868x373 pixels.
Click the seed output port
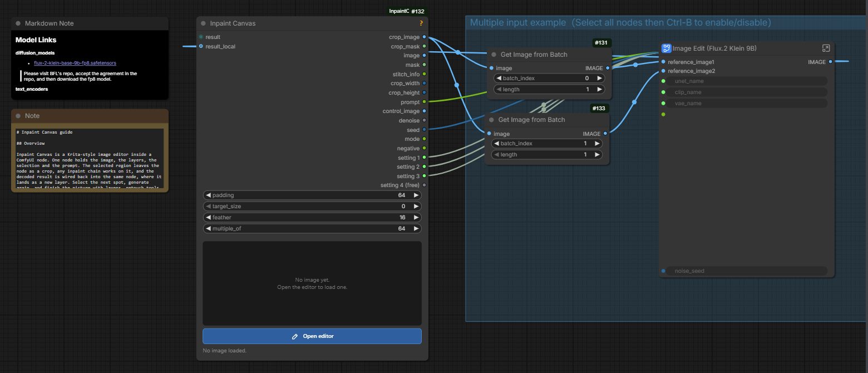(425, 130)
